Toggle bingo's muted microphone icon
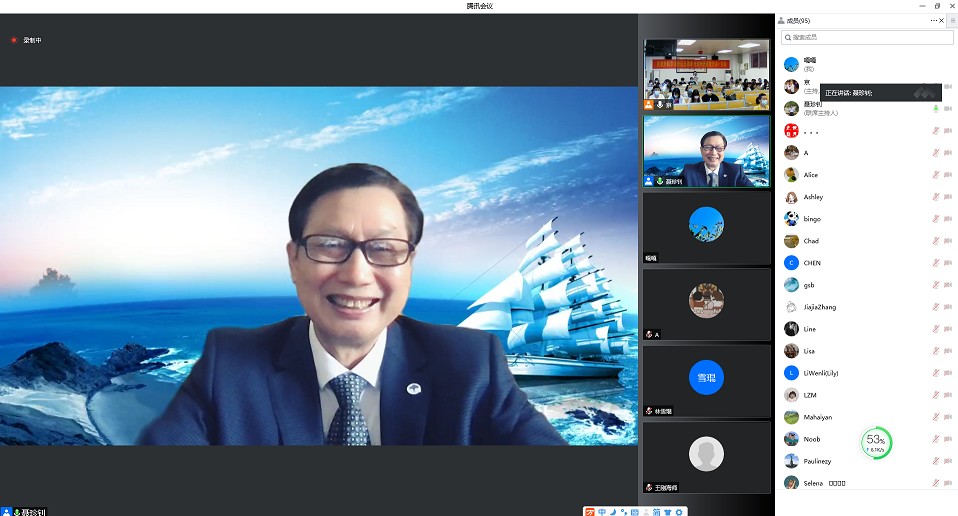Screen dimensions: 958x516 [936, 219]
